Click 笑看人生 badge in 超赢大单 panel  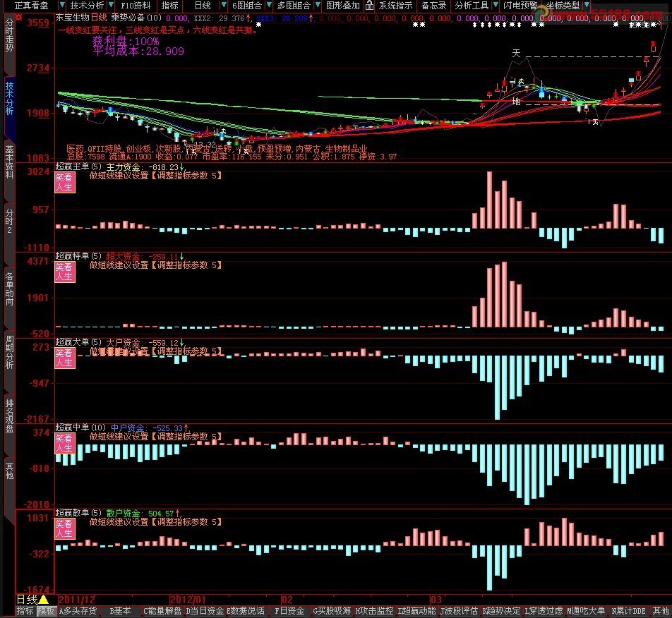click(65, 358)
